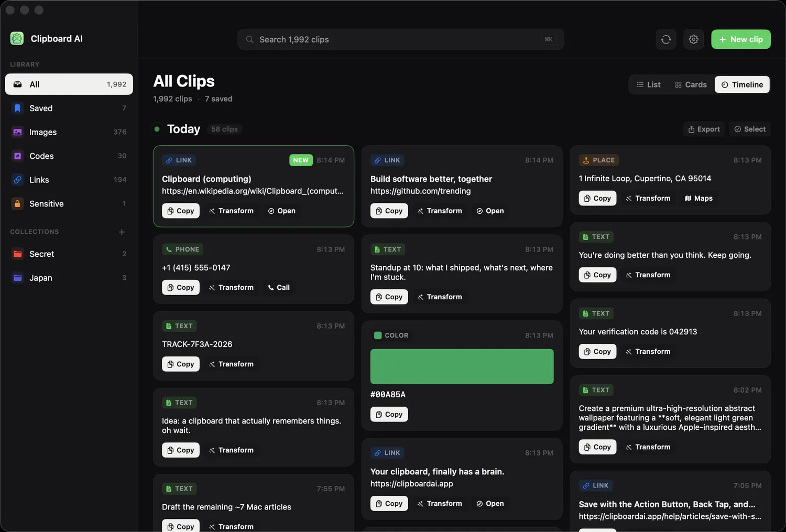Click the magnifier icon in search bar
The image size is (786, 532).
click(x=250, y=39)
